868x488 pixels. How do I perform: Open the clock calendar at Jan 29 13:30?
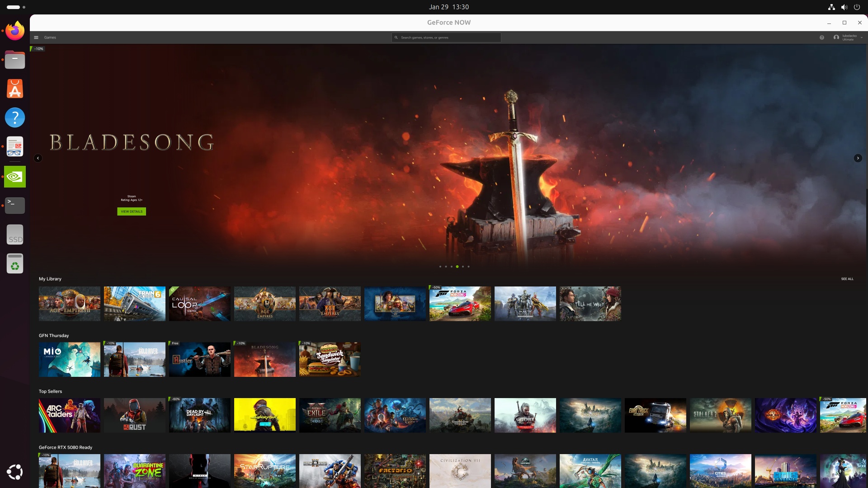coord(448,7)
